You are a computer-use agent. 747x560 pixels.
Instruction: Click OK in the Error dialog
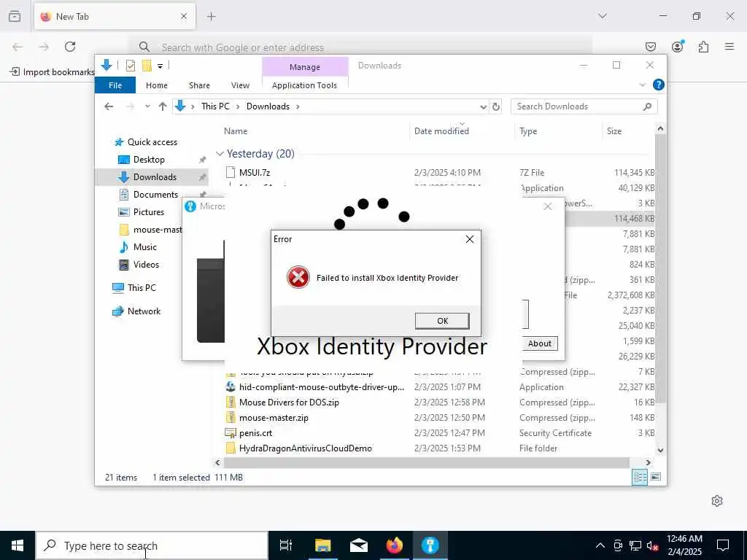442,321
